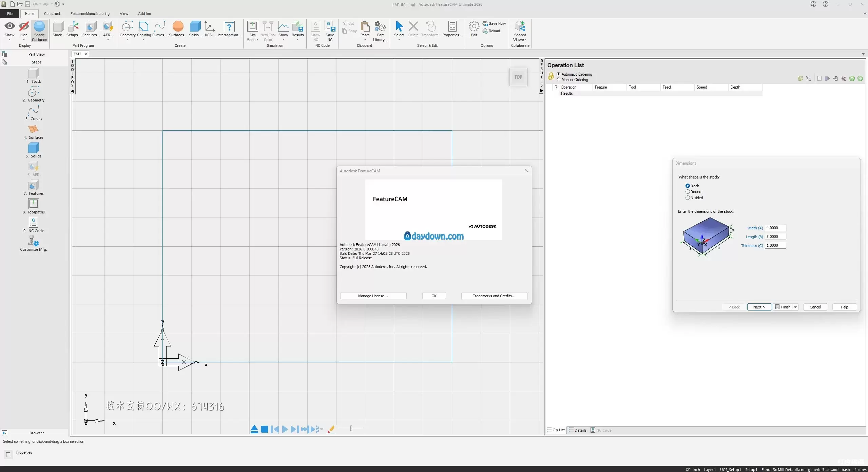Open step 3 Curves in Steps panel
The image size is (868, 472).
34,113
